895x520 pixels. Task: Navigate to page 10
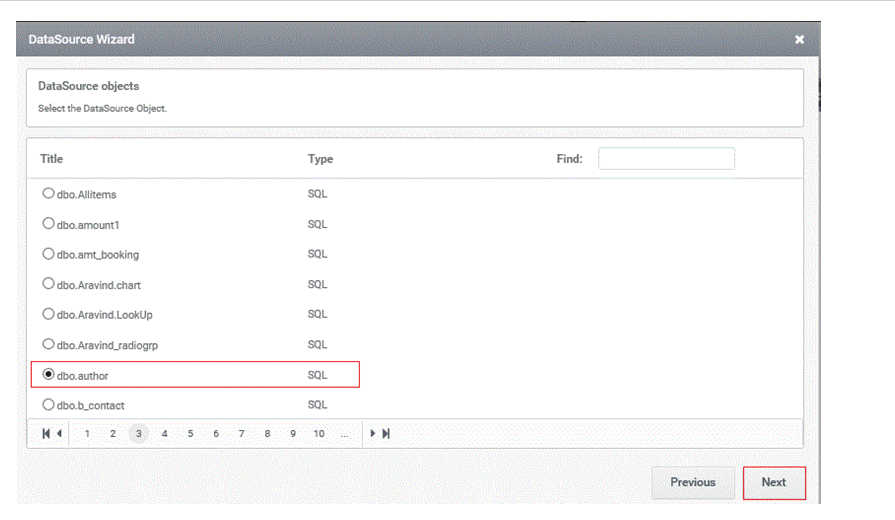(x=319, y=434)
